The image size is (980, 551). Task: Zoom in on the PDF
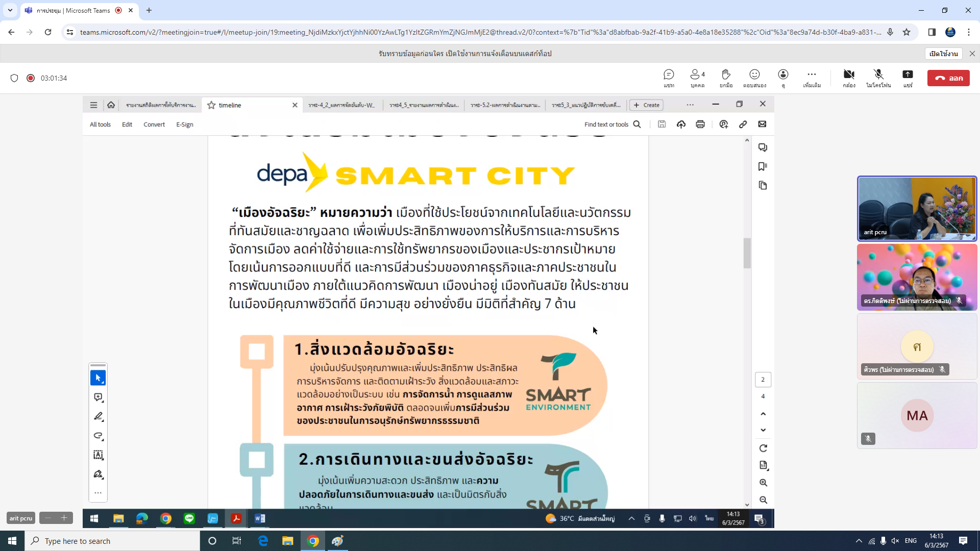763,483
